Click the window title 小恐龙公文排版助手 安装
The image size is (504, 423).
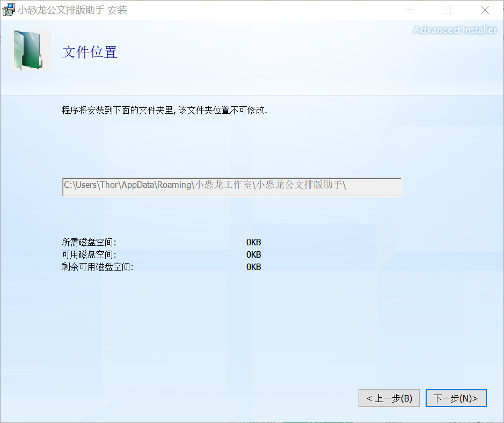tap(72, 10)
